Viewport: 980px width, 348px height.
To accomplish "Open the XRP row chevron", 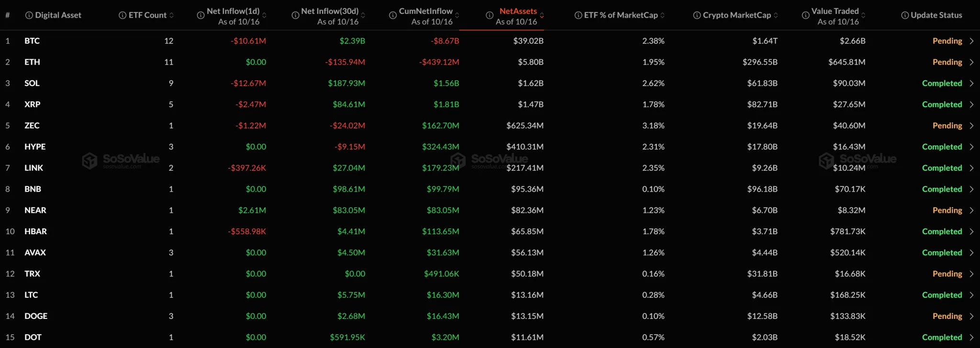I will 971,104.
